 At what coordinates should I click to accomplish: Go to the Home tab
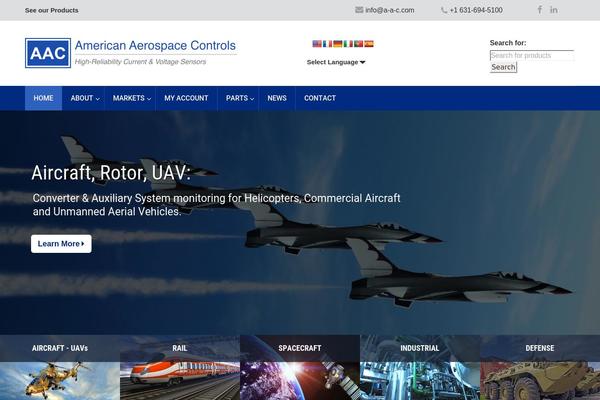[x=43, y=98]
